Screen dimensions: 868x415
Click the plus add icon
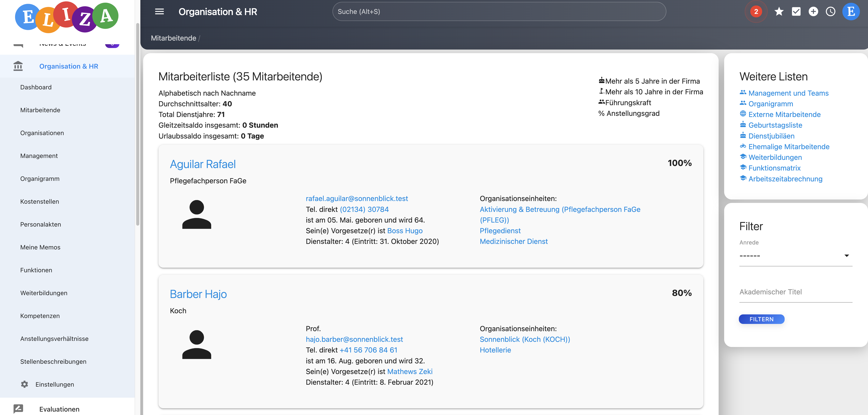813,12
